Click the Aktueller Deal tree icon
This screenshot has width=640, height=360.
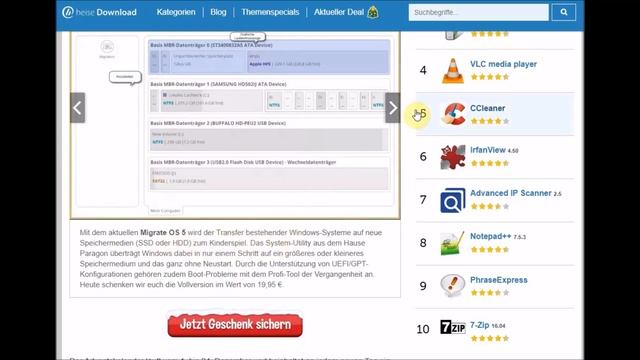(x=373, y=12)
